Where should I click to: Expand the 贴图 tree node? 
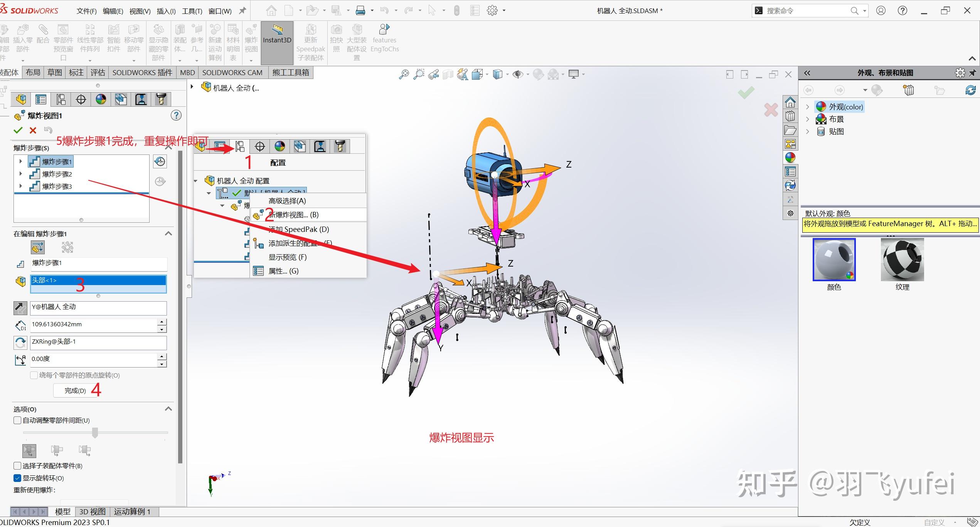tap(808, 131)
